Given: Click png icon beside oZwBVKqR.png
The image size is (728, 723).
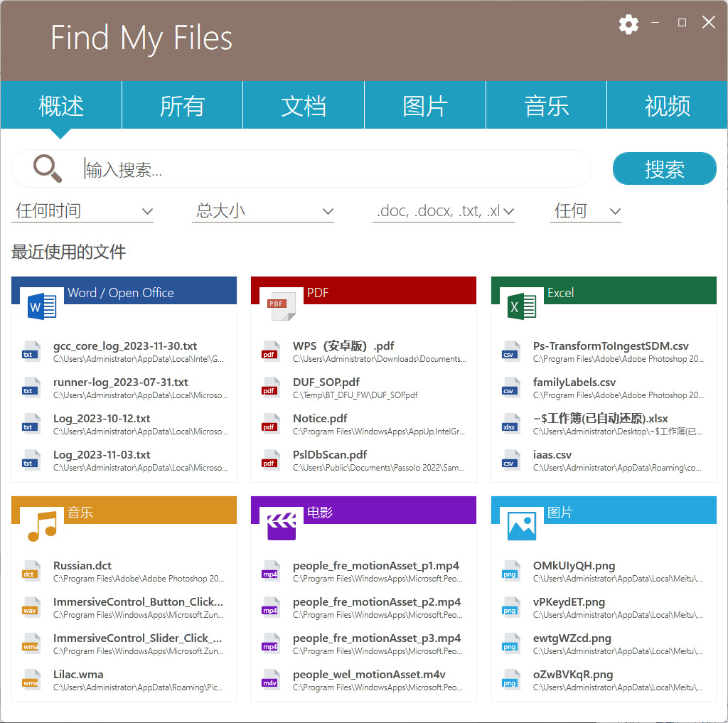Looking at the screenshot, I should tap(510, 680).
